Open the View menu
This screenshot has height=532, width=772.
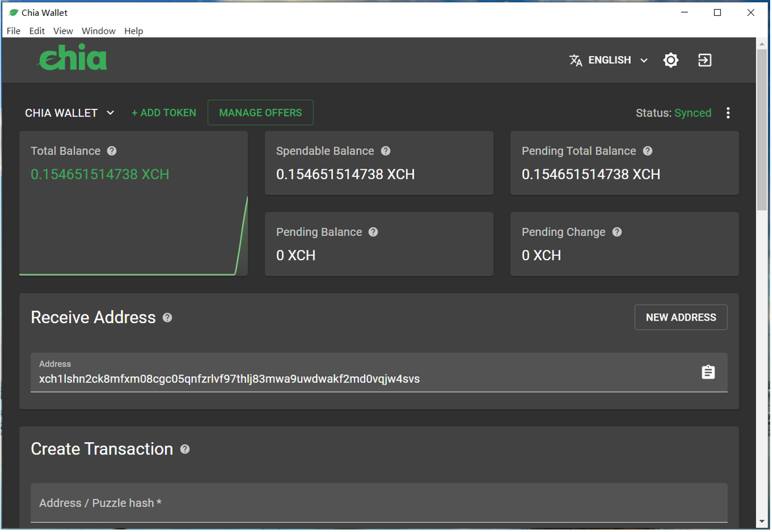click(63, 31)
